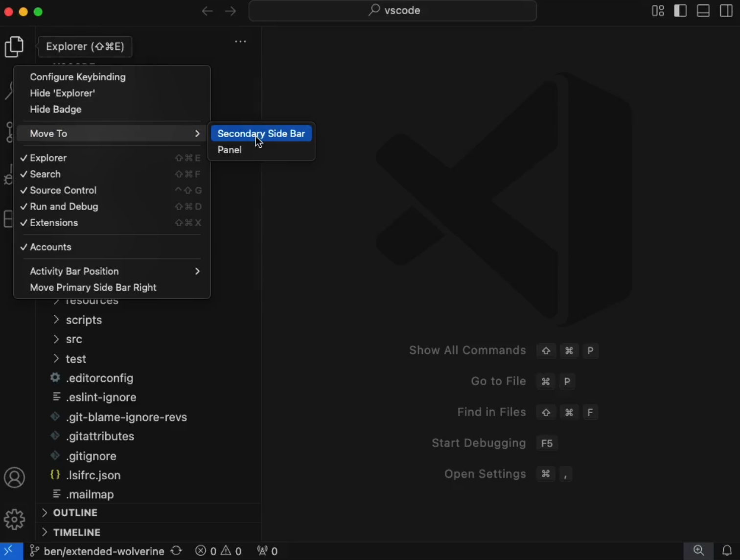Screen dimensions: 740x560
Task: Expand the test folder chevron
Action: tap(56, 358)
